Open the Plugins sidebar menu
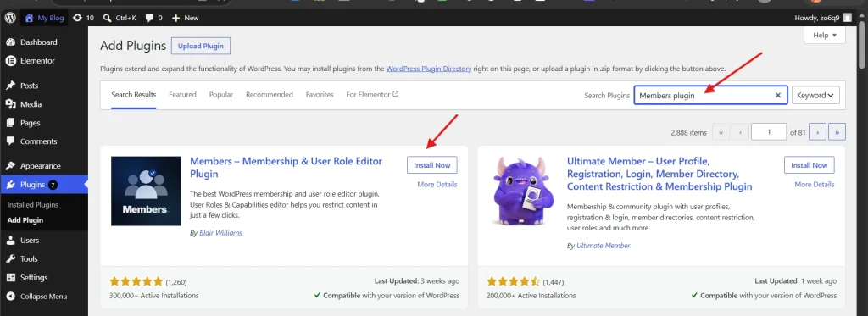The height and width of the screenshot is (316, 868). click(x=44, y=185)
